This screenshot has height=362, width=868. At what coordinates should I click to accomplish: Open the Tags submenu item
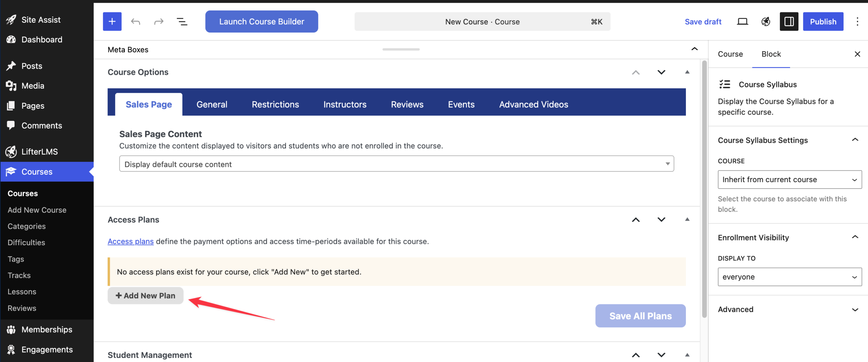pyautogui.click(x=16, y=259)
